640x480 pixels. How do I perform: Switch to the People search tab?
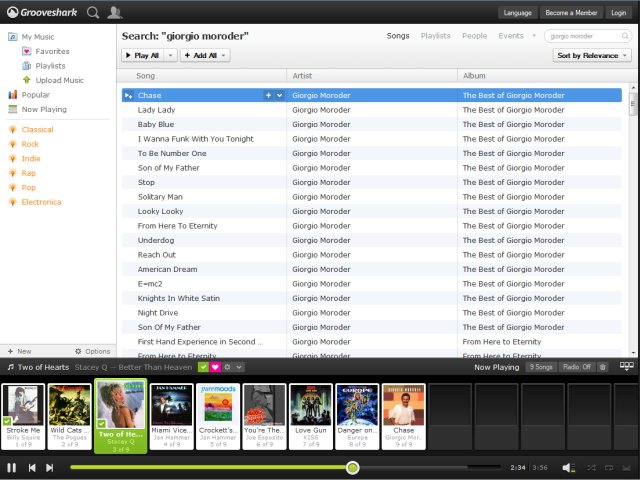click(x=474, y=36)
